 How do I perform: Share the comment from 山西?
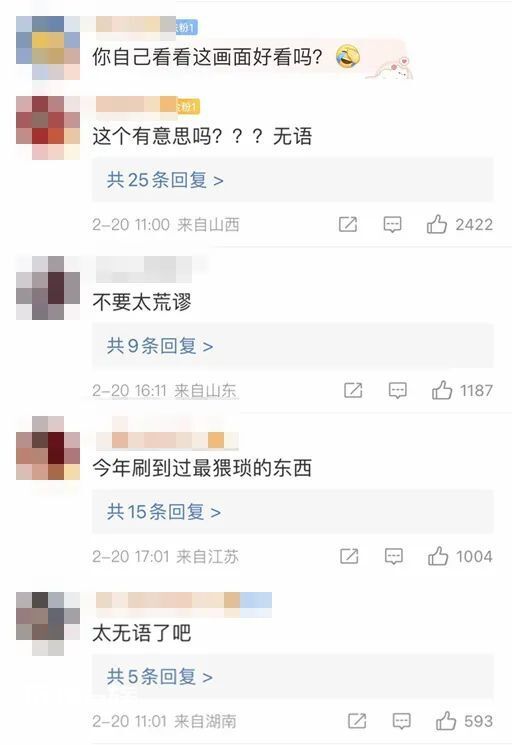[x=348, y=224]
